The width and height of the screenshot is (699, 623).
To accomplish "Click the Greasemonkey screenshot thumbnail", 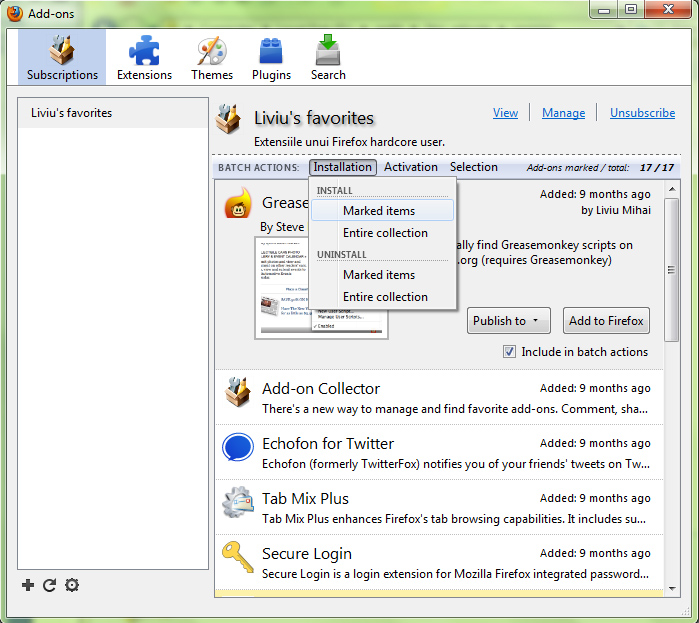I will coord(321,288).
